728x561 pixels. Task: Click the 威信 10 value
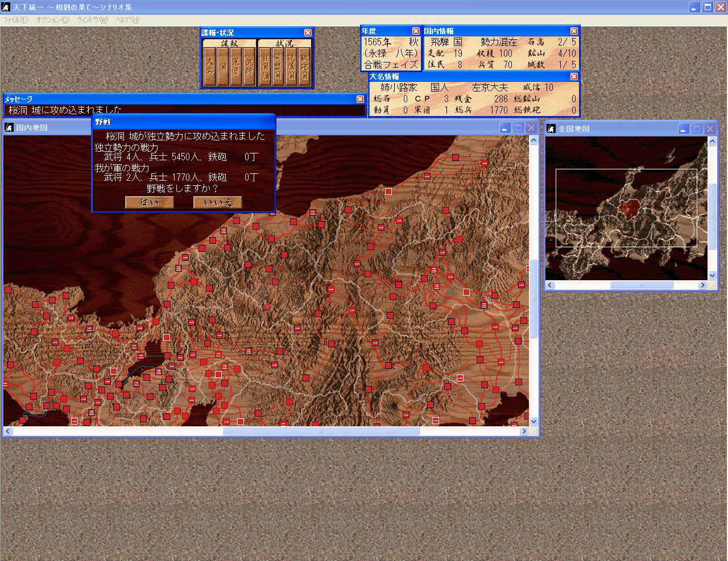(x=537, y=88)
